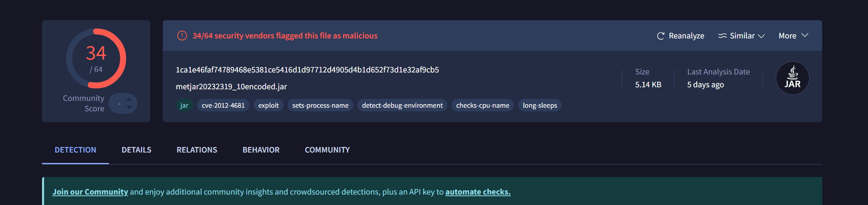Go to the BEHAVIOR tab
868x205 pixels.
261,150
